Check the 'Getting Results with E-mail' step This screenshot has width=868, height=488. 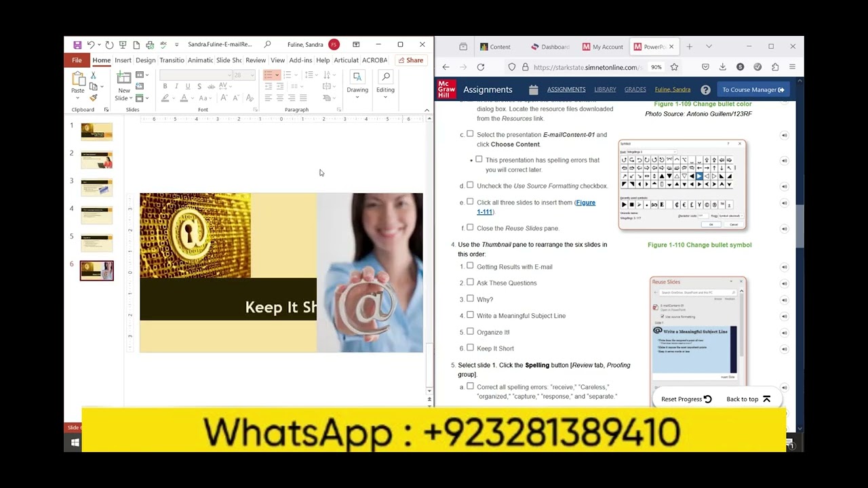point(470,266)
